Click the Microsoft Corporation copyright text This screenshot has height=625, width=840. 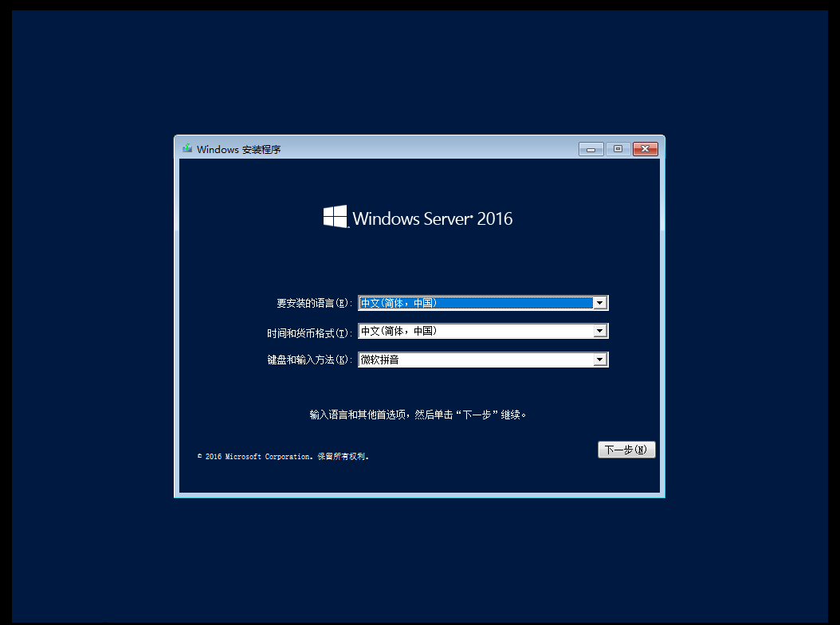point(283,457)
